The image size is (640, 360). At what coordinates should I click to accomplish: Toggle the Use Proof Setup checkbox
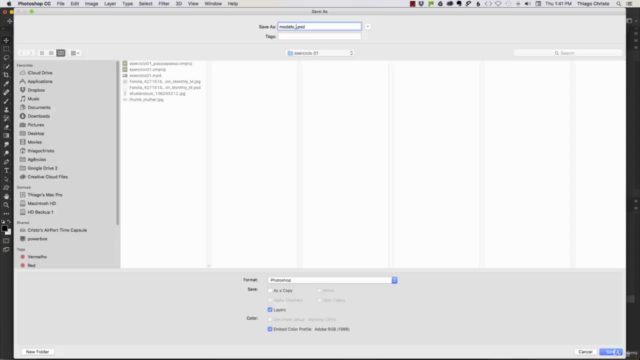tap(270, 320)
